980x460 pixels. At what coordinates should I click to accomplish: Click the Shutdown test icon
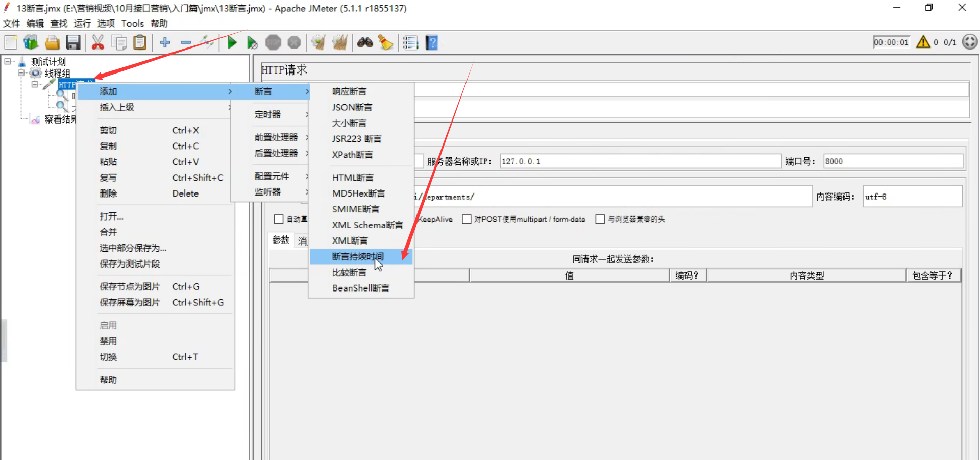click(x=294, y=42)
